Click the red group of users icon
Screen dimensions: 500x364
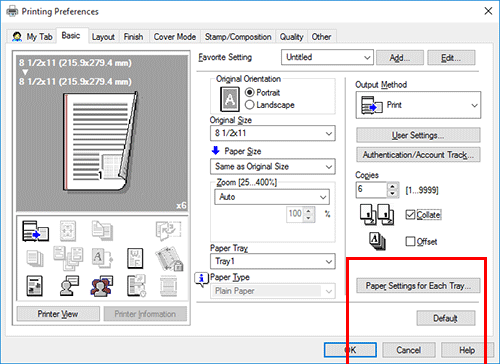(101, 286)
